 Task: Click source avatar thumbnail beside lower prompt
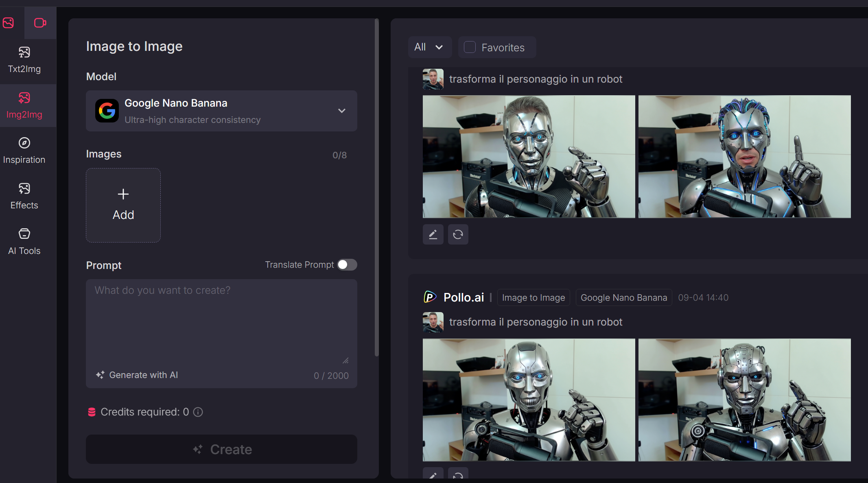(x=433, y=322)
